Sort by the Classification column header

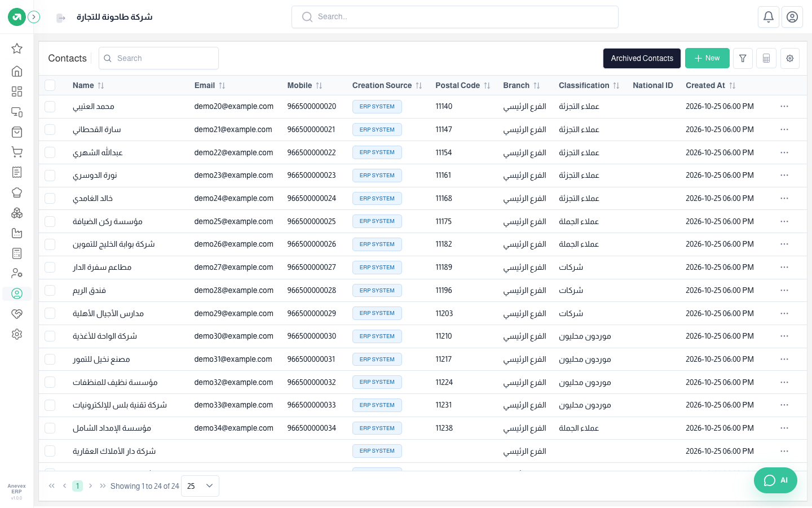click(589, 85)
